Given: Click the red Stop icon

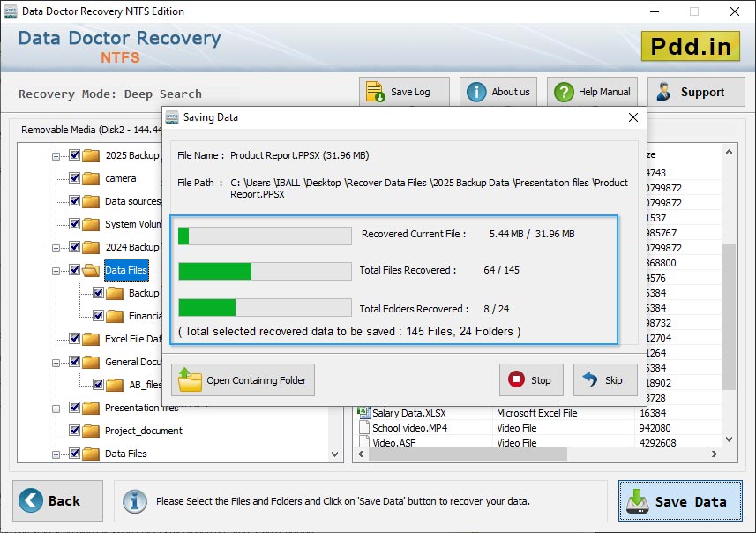Looking at the screenshot, I should point(516,379).
